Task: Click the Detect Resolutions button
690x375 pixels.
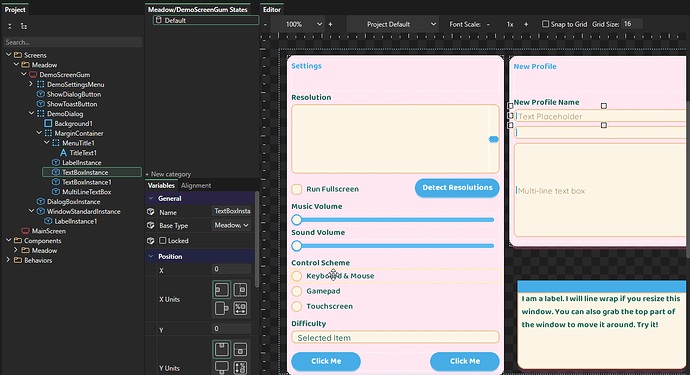Action: point(457,188)
